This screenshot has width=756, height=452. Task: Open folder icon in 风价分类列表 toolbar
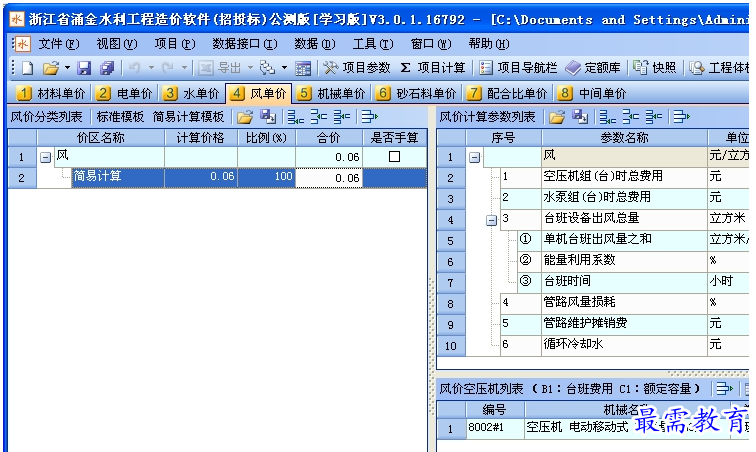(245, 117)
